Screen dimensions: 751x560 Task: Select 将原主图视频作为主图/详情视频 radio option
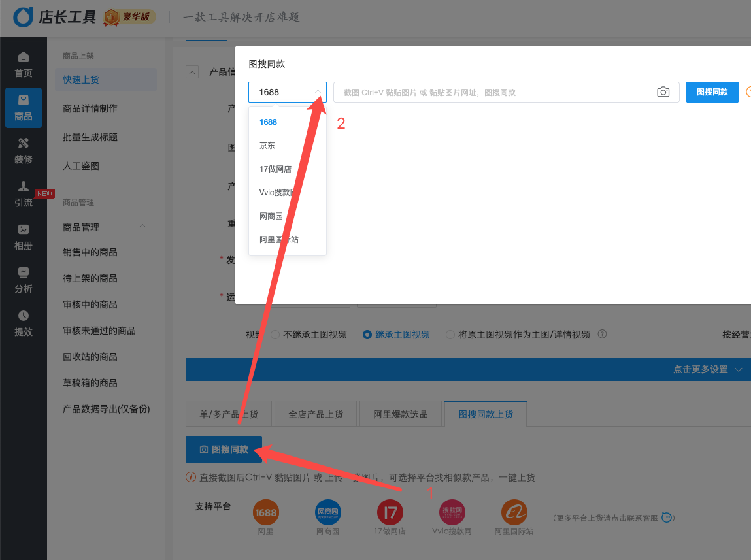tap(450, 335)
